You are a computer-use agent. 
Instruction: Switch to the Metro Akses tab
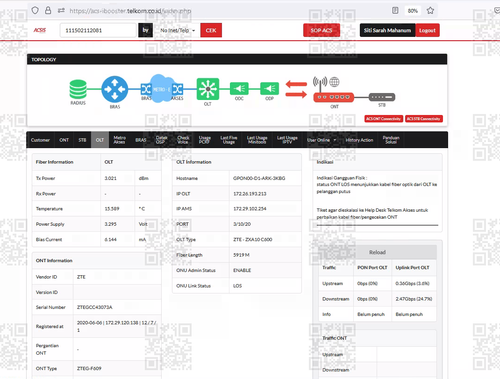coord(119,140)
